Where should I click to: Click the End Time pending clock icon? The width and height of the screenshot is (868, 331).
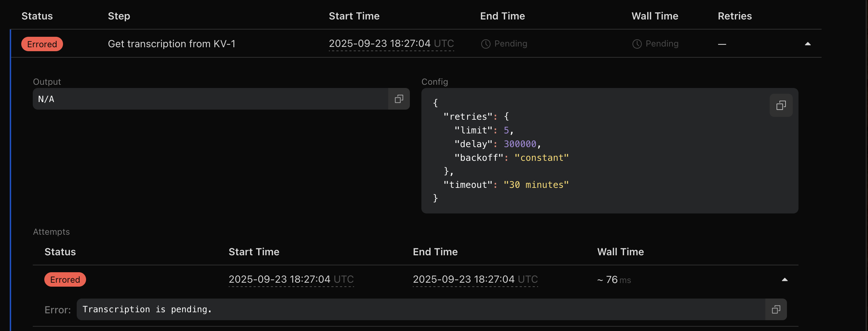pyautogui.click(x=486, y=44)
